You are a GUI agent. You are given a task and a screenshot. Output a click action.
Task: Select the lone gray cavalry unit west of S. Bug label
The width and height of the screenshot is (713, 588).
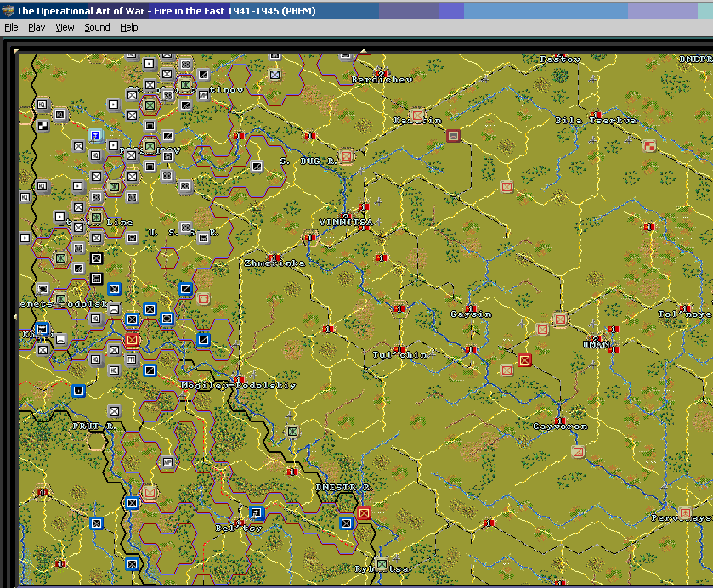pyautogui.click(x=257, y=166)
